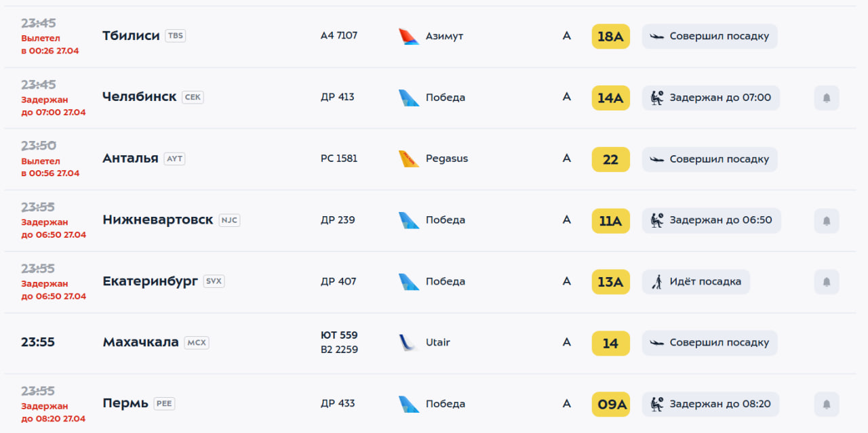
Task: Enable notification bell for Пермь flight
Action: [x=826, y=404]
